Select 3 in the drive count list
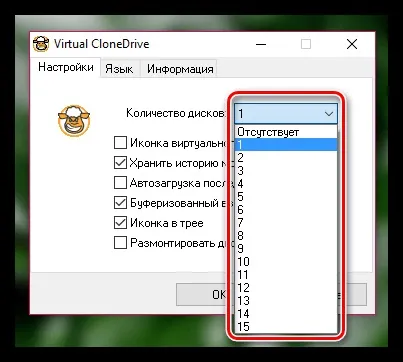Screen dimensions: 403x362 286,170
